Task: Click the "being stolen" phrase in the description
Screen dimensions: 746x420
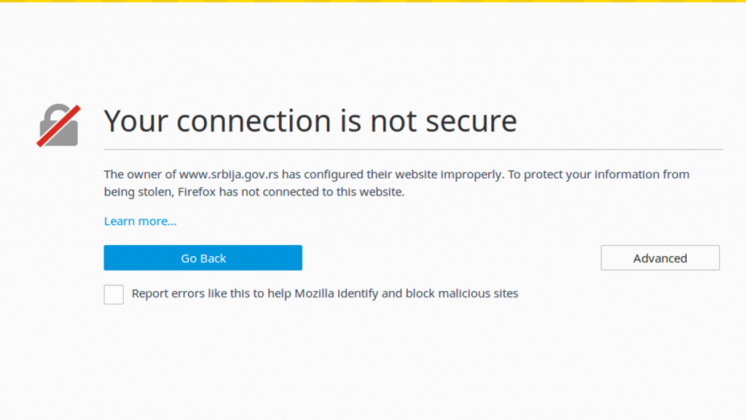Action: [139, 192]
